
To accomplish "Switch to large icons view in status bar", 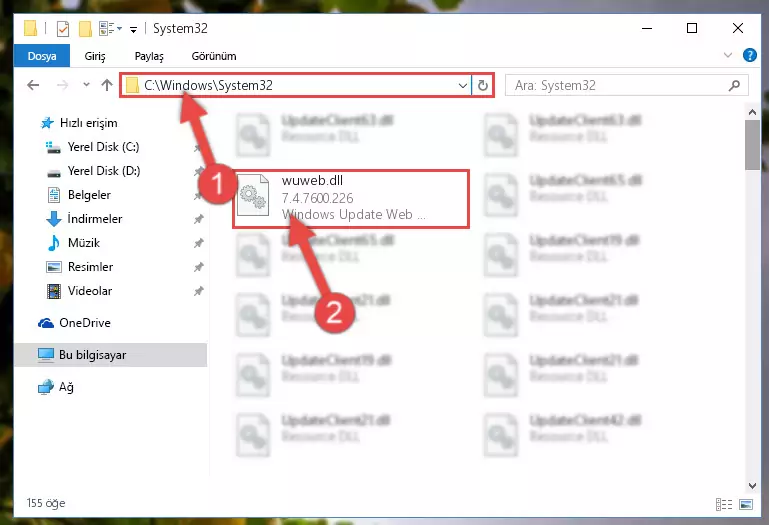I will (x=746, y=504).
